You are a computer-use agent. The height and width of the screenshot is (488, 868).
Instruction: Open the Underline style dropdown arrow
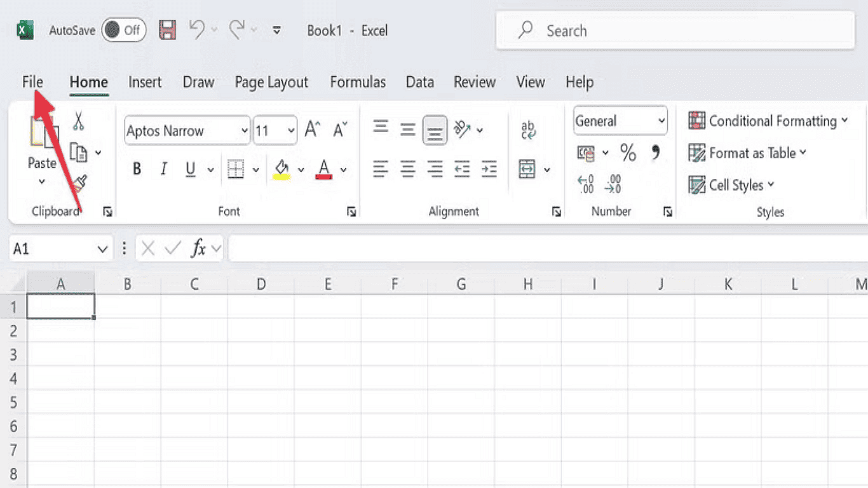[x=210, y=170]
